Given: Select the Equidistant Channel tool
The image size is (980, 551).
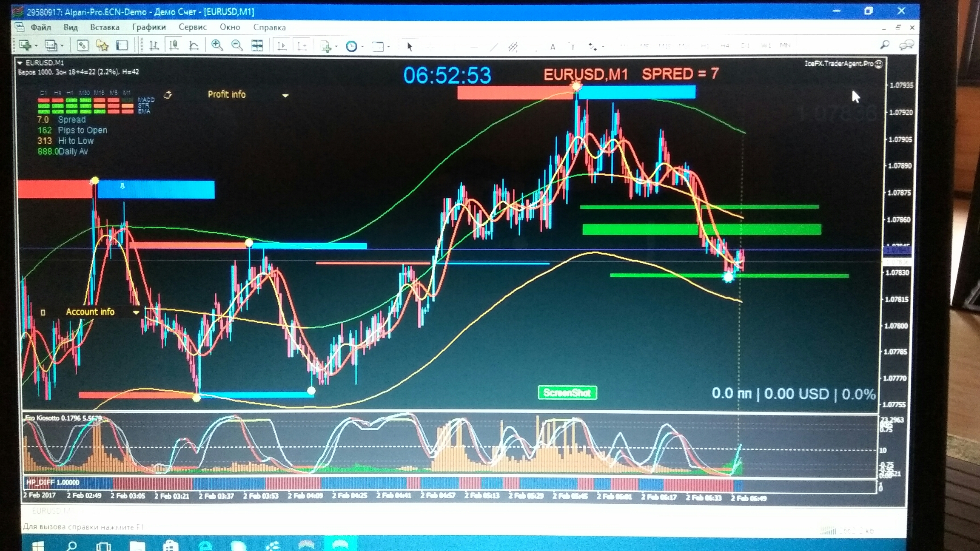Looking at the screenshot, I should coord(513,47).
